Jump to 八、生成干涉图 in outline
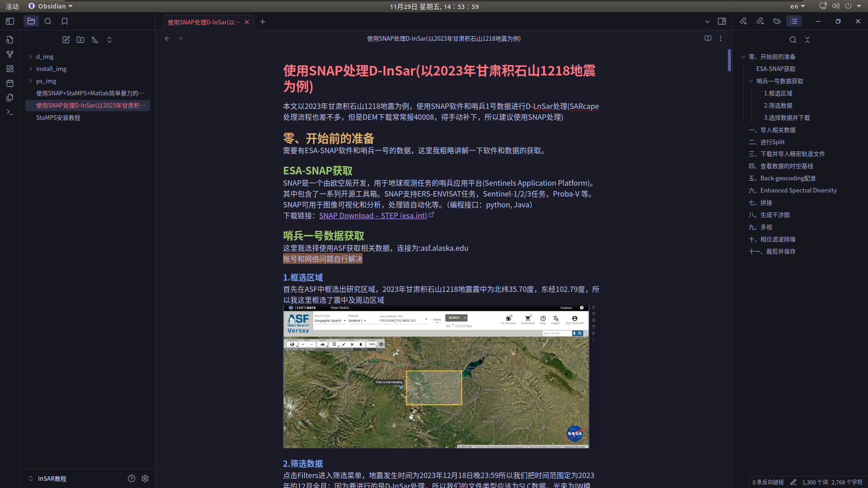 pos(769,215)
